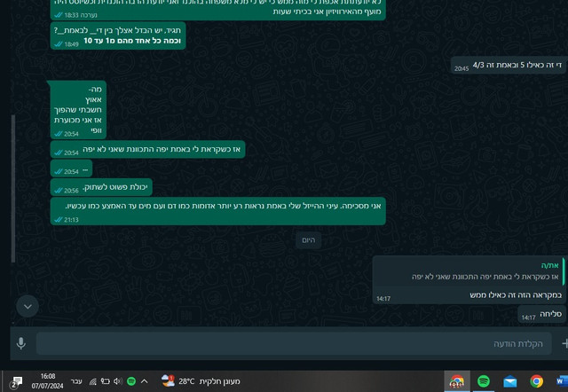Click the 'נערכה 18:33' edited timestamp

(81, 15)
